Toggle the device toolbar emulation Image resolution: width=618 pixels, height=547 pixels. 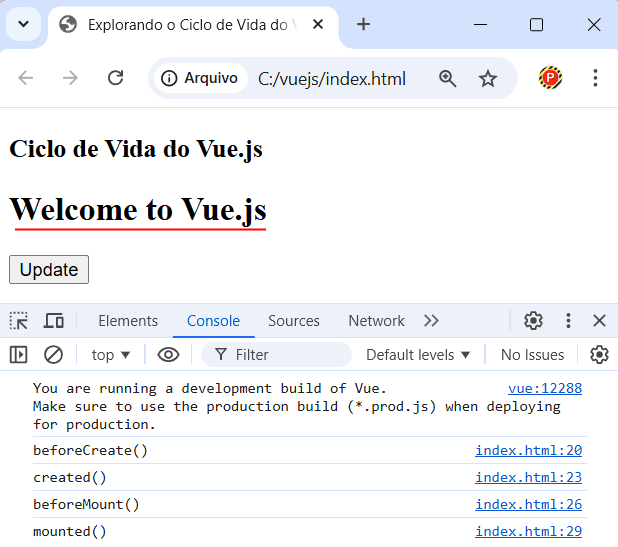pyautogui.click(x=53, y=321)
